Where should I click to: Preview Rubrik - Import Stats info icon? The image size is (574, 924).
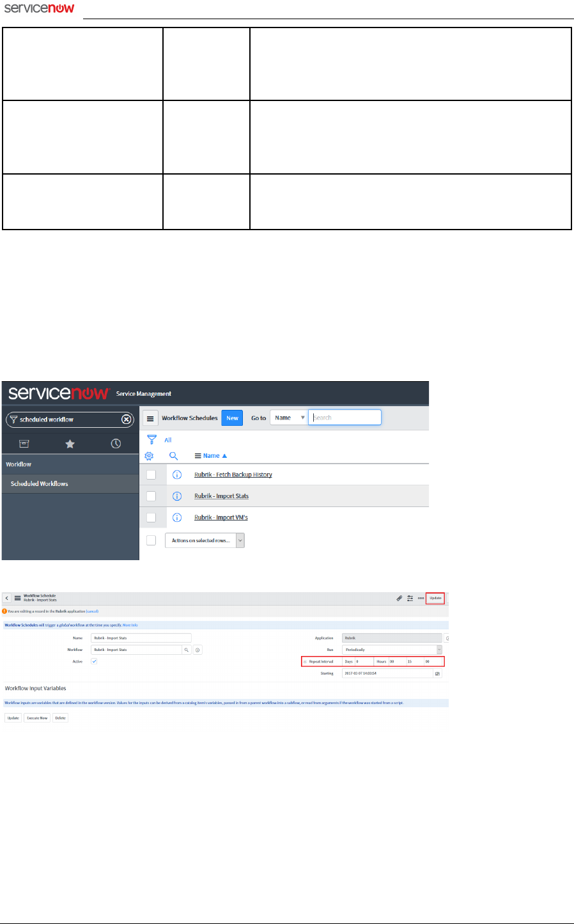click(177, 496)
